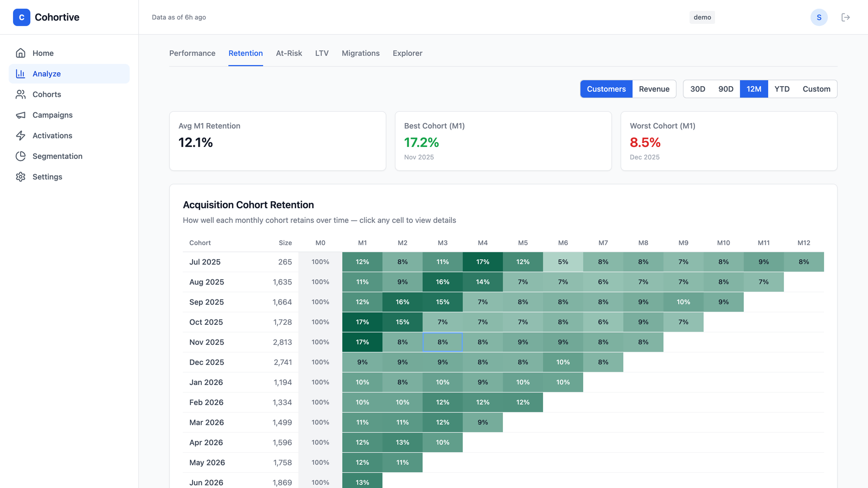
Task: Open Cohorts via its people icon
Action: (21, 94)
